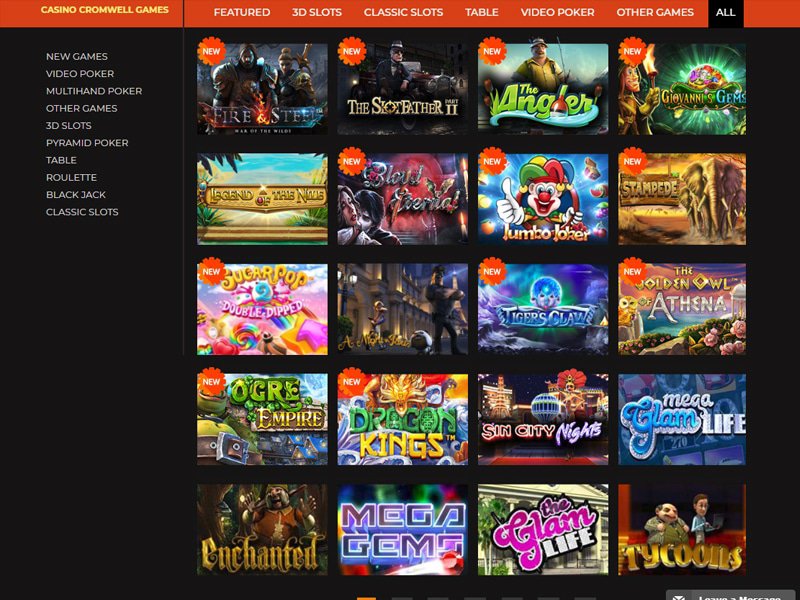Open The Angler slot game
The width and height of the screenshot is (800, 600).
pos(543,89)
